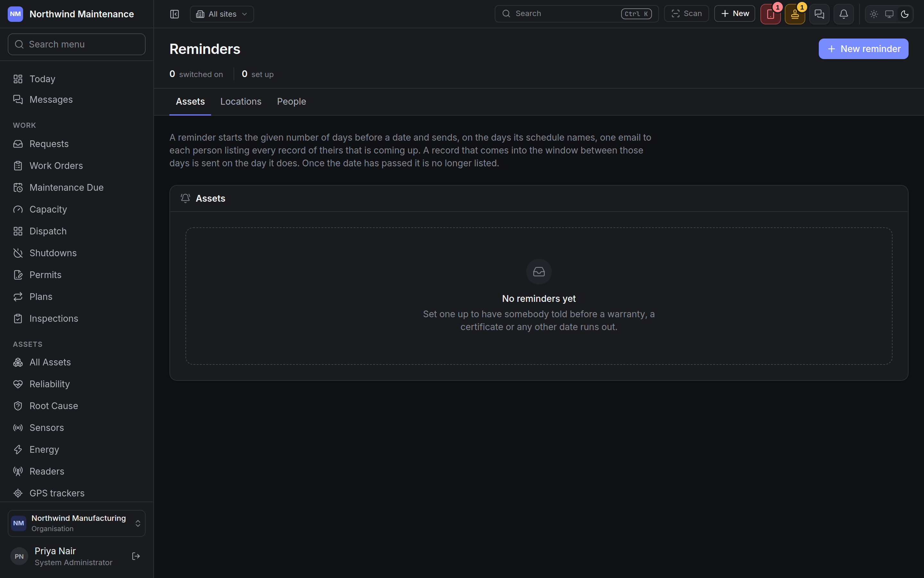Open All Assets in the sidebar
The width and height of the screenshot is (924, 578).
point(77,362)
